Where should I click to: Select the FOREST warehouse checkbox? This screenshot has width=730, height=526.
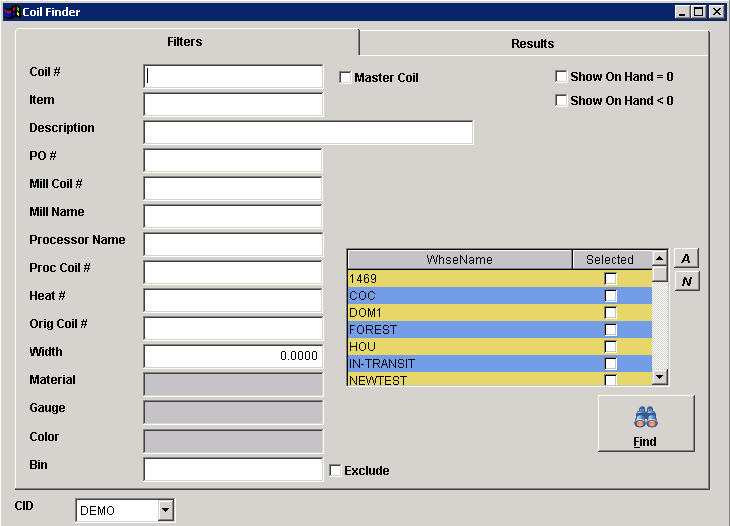610,330
